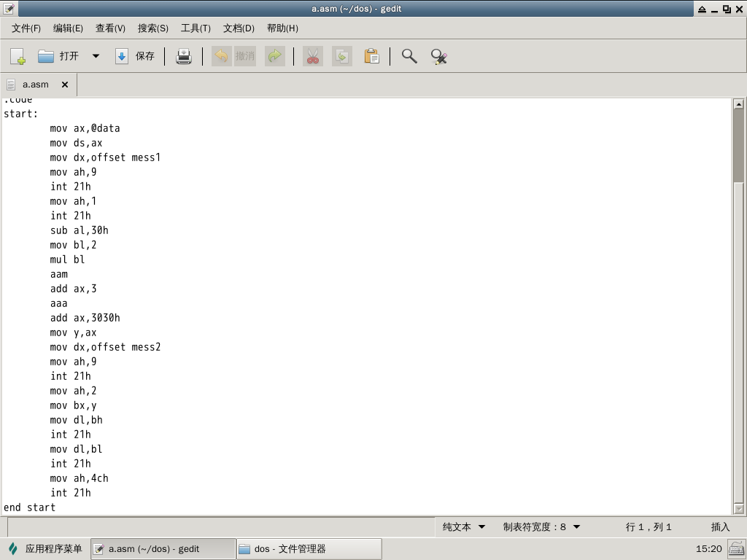Click the Cut scissors icon

313,56
